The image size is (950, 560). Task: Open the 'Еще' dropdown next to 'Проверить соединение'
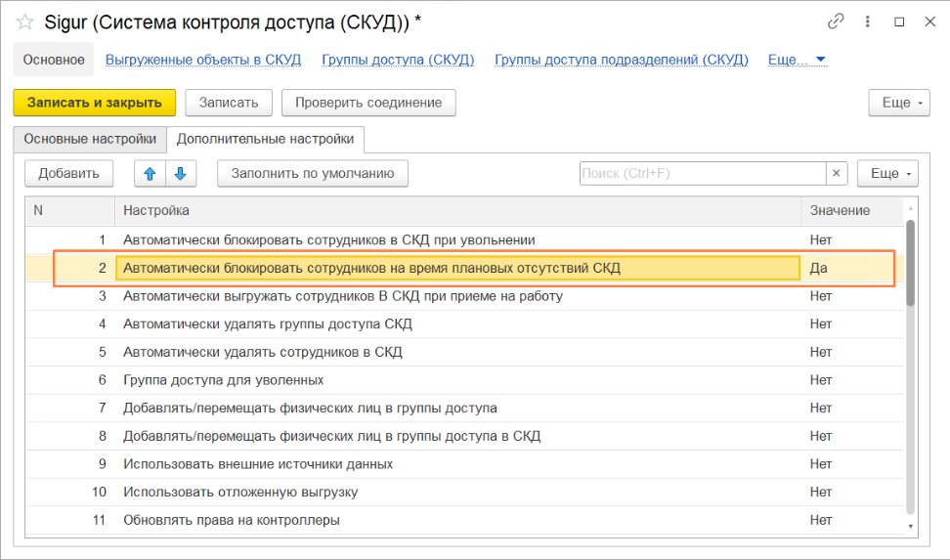point(898,103)
